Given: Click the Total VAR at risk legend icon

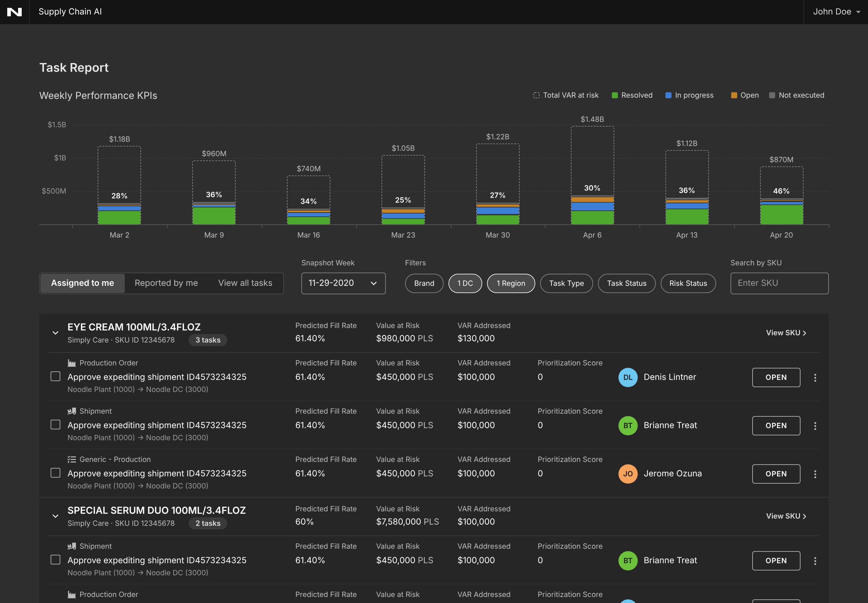Looking at the screenshot, I should [536, 95].
